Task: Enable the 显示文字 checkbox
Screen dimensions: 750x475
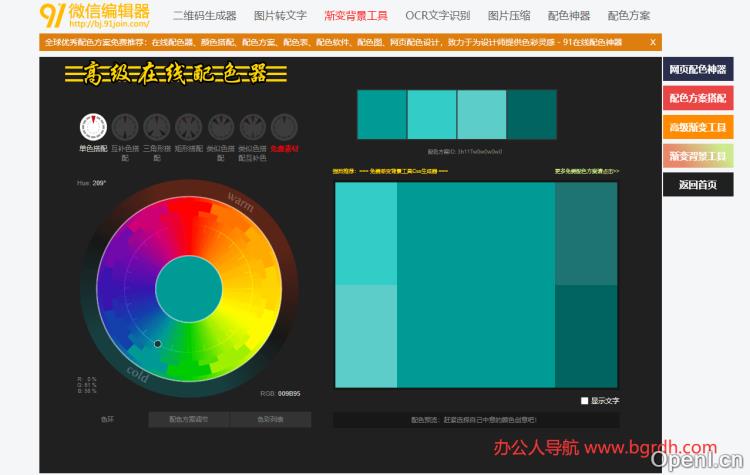Action: coord(585,401)
